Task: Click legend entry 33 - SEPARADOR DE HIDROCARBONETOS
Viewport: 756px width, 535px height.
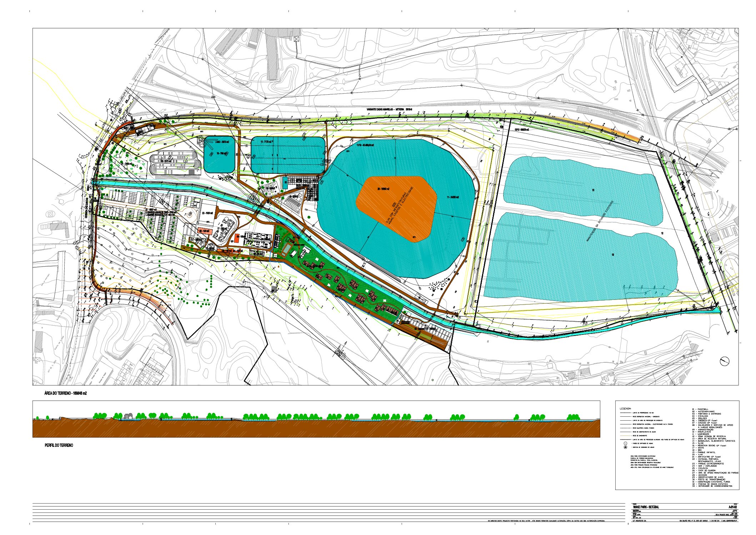Action: (x=712, y=486)
